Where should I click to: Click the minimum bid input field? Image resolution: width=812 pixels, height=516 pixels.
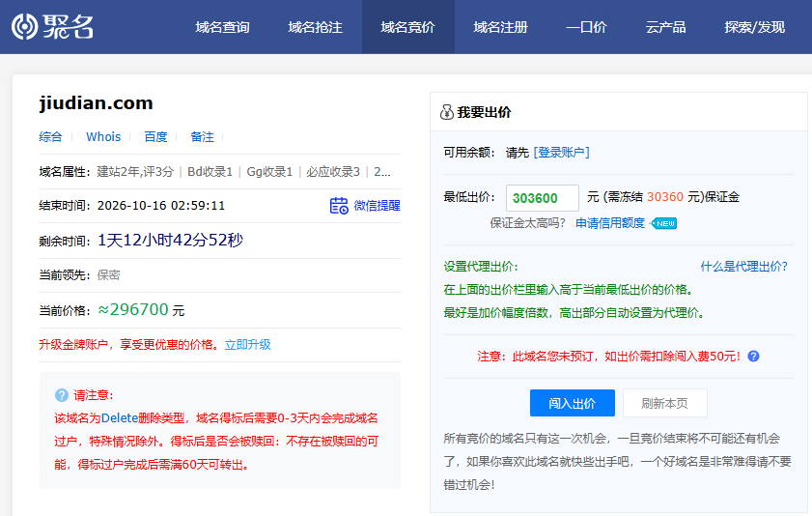[x=543, y=198]
